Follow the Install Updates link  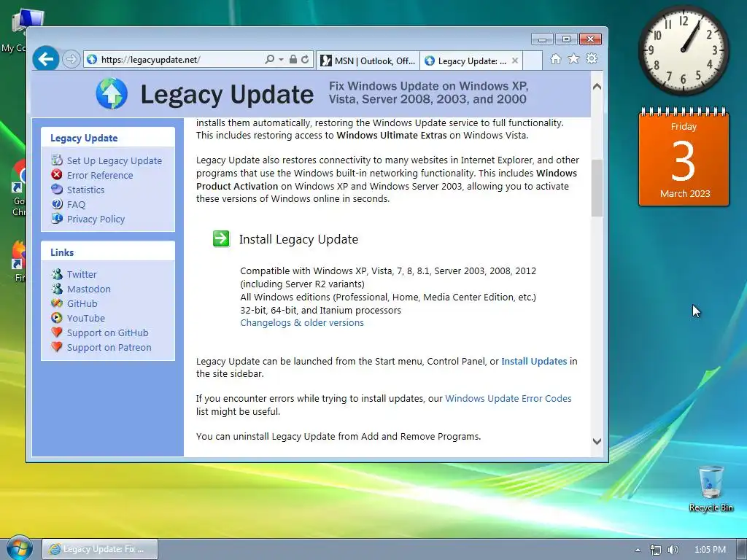(534, 362)
